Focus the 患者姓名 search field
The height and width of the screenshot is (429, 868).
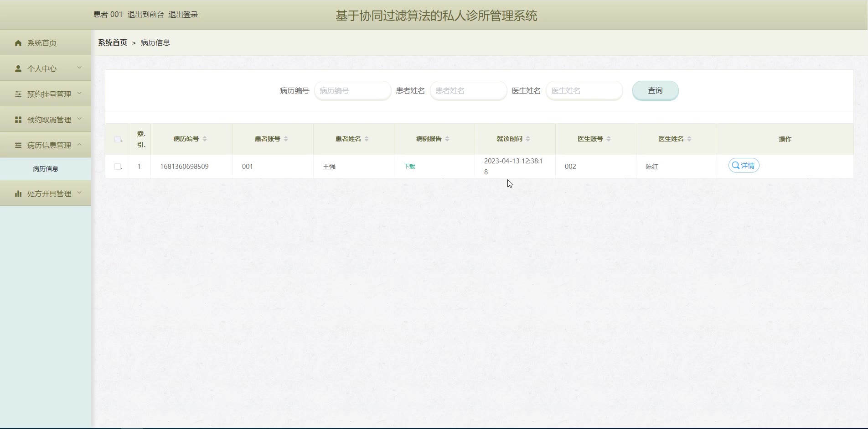point(468,90)
